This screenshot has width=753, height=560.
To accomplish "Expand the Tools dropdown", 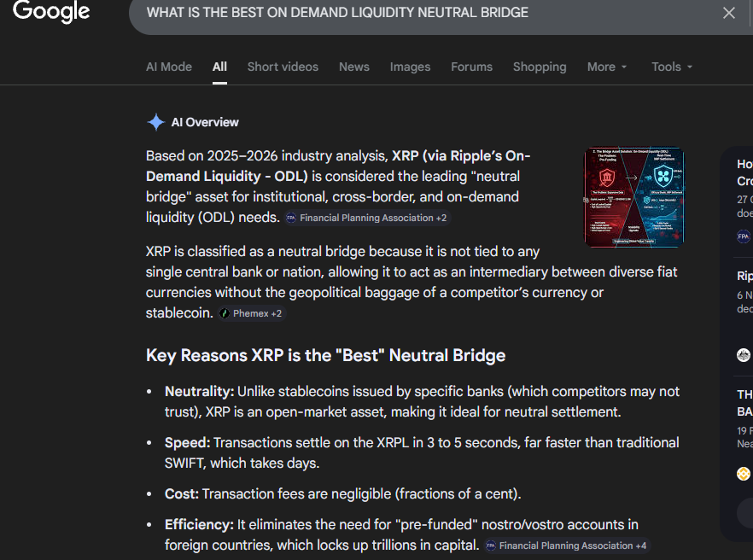I will click(672, 67).
